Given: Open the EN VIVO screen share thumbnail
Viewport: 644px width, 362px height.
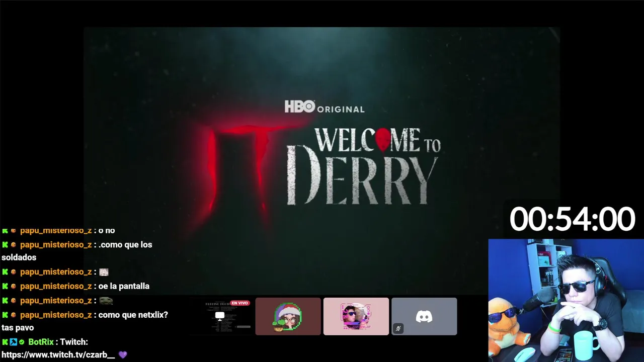Looking at the screenshot, I should point(220,316).
